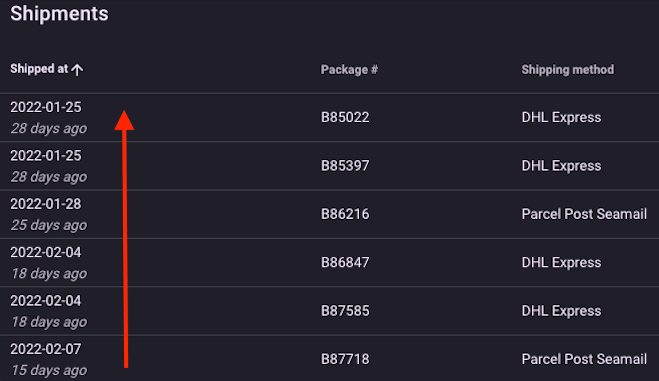The height and width of the screenshot is (381, 659).
Task: Click '15 days ago' relative date text
Action: (49, 370)
